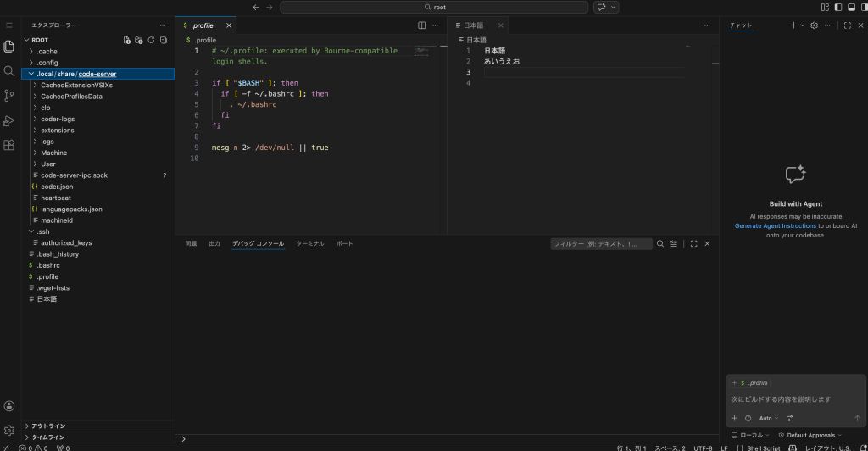Viewport: 868px width, 451px height.
Task: Expand the extensions folder in file tree
Action: (x=57, y=131)
